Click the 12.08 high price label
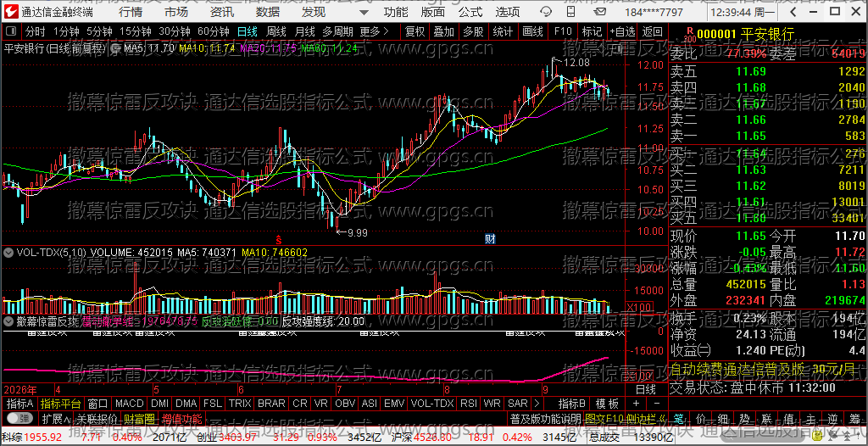868x446 pixels. [x=576, y=63]
